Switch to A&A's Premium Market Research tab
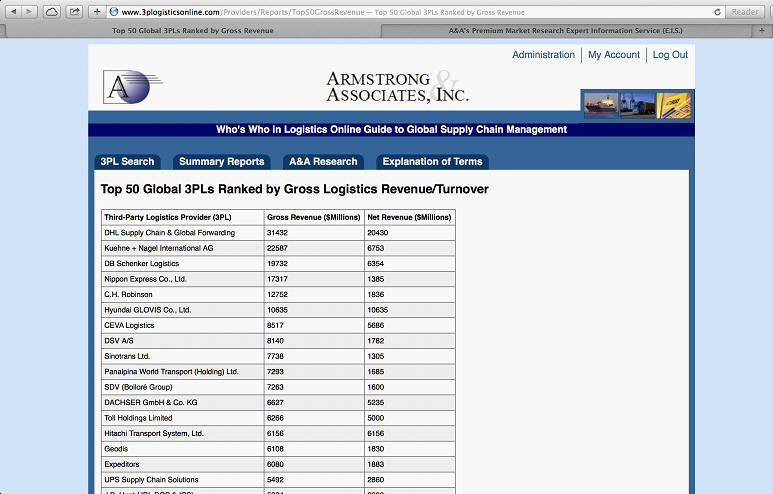This screenshot has width=773, height=494. (x=565, y=31)
